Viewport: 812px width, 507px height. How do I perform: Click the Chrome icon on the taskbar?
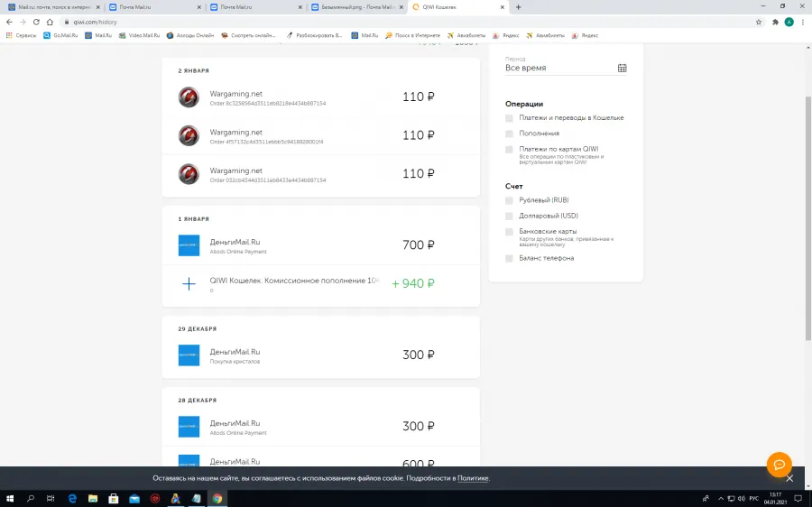pos(217,498)
